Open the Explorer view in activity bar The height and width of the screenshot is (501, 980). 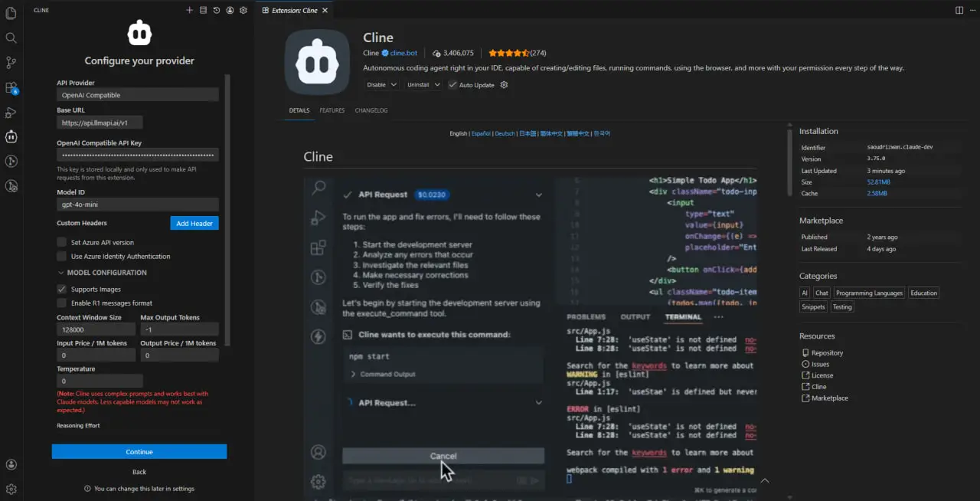pos(11,12)
